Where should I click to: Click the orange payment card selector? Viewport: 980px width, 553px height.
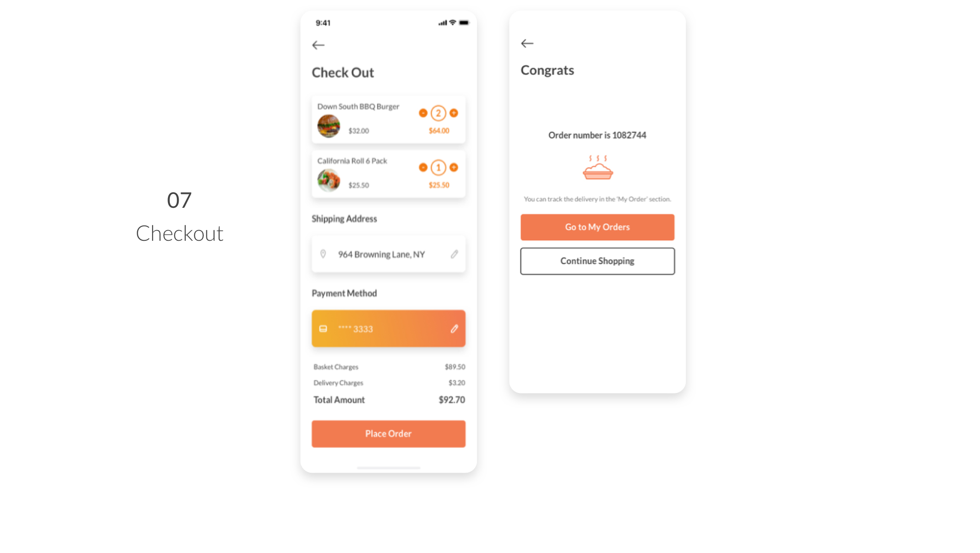pos(388,328)
